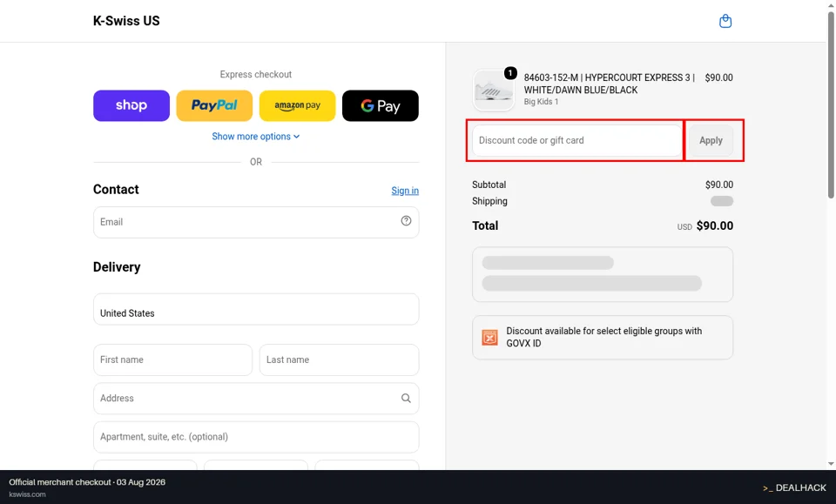Click the DEALHACK logo in footer bar
Image resolution: width=836 pixels, height=504 pixels.
[794, 487]
